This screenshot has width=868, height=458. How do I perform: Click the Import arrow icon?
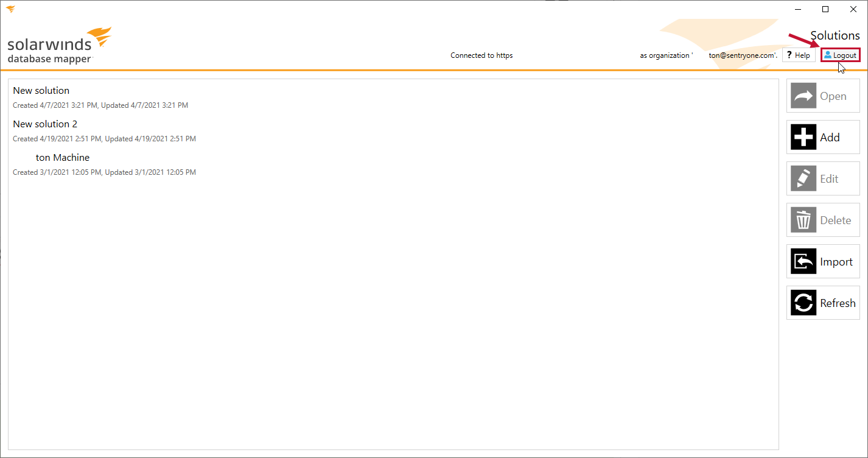[x=803, y=262]
